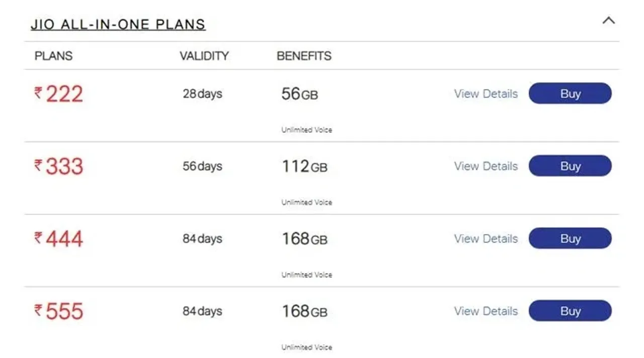This screenshot has width=644, height=358.
Task: View Details of the ₹333 plan
Action: pyautogui.click(x=486, y=166)
